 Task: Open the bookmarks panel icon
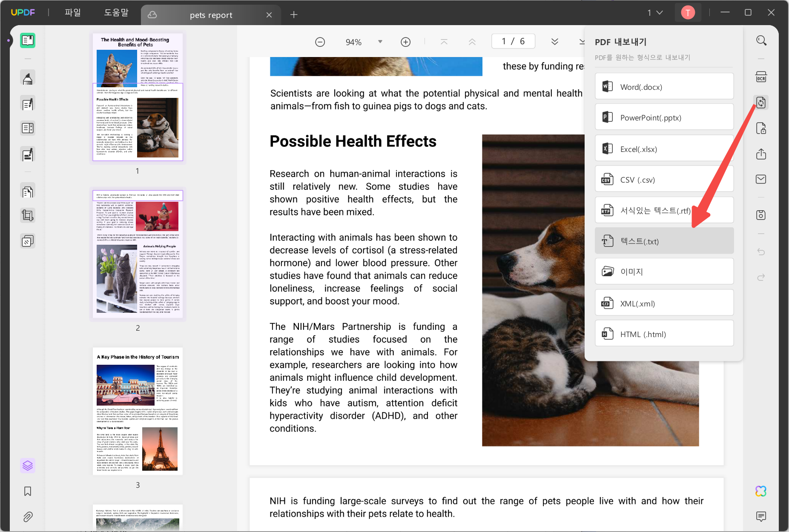tap(28, 491)
